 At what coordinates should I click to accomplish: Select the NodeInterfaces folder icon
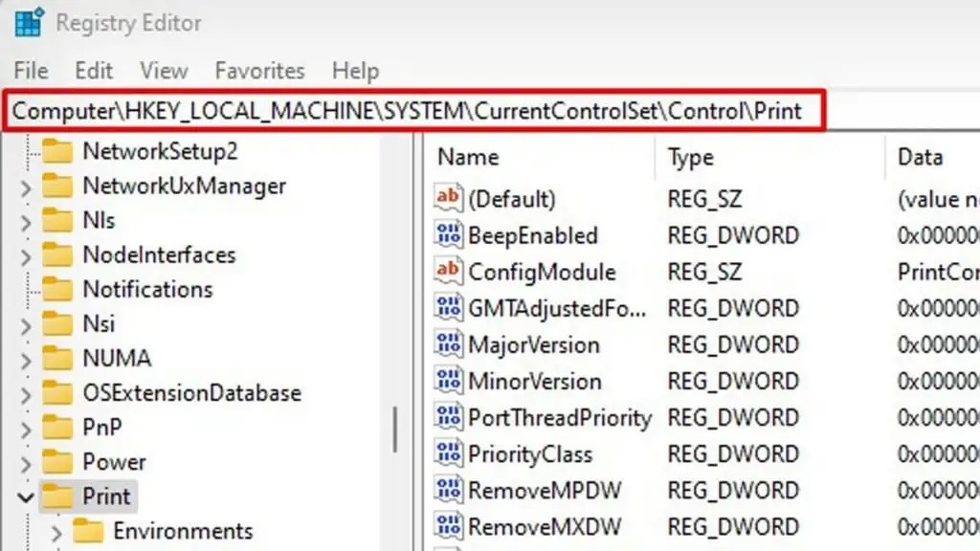[57, 254]
